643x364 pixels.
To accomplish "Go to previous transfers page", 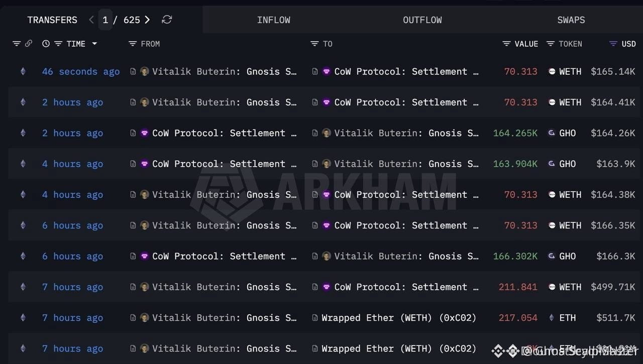I will pyautogui.click(x=91, y=20).
